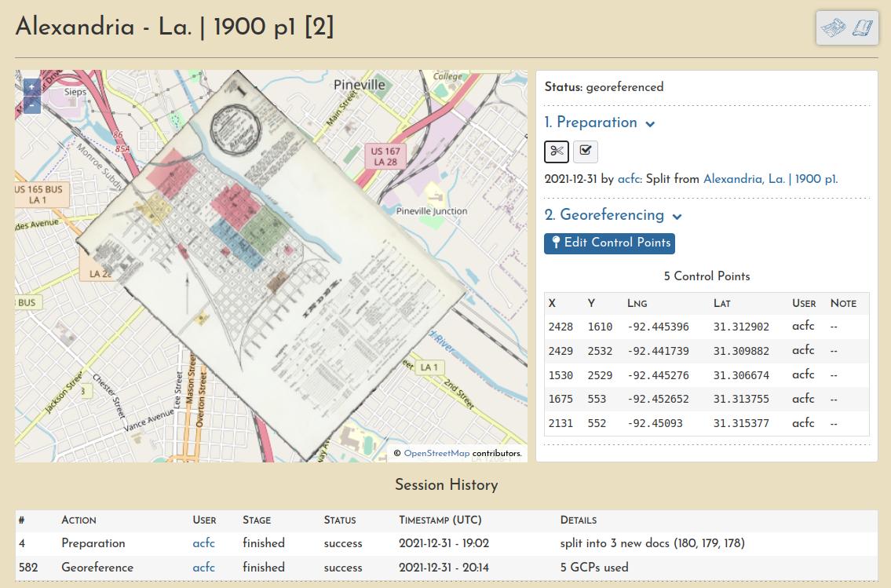The width and height of the screenshot is (891, 588).
Task: Click the open book volume icon
Action: tap(863, 27)
